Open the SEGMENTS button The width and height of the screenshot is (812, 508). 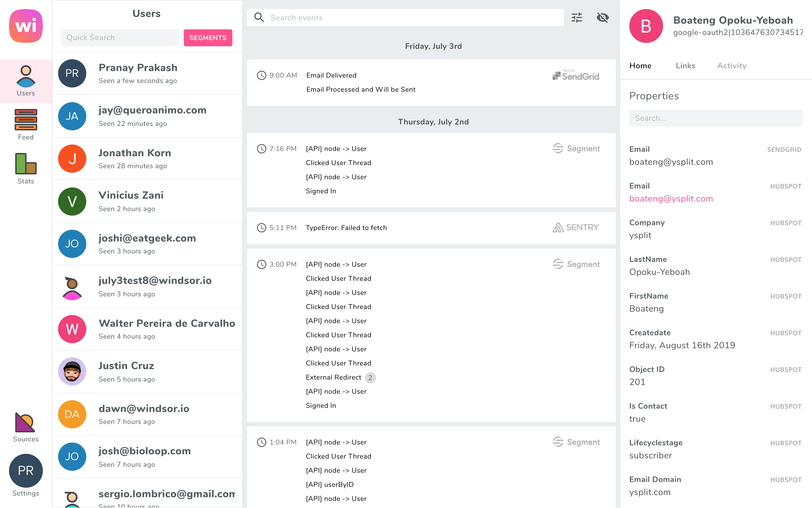point(208,38)
